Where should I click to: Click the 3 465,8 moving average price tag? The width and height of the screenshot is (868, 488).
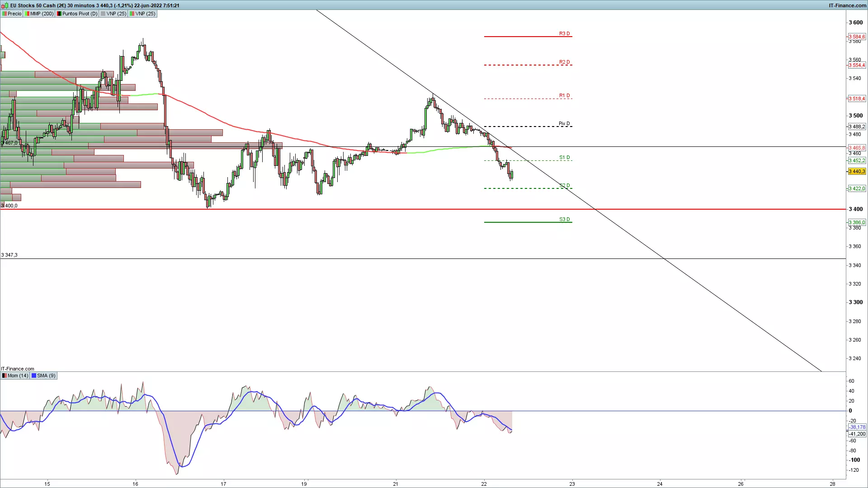point(857,148)
